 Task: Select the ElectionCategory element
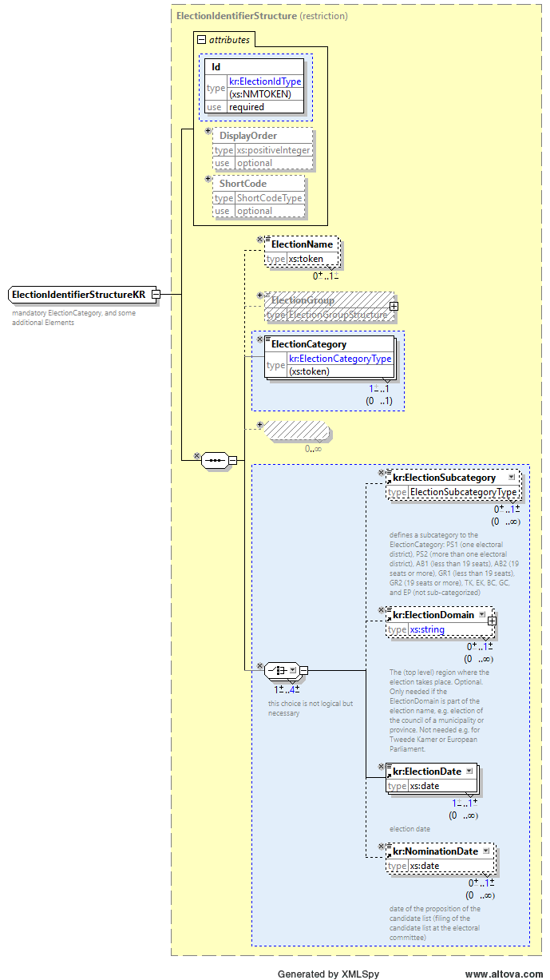click(329, 356)
